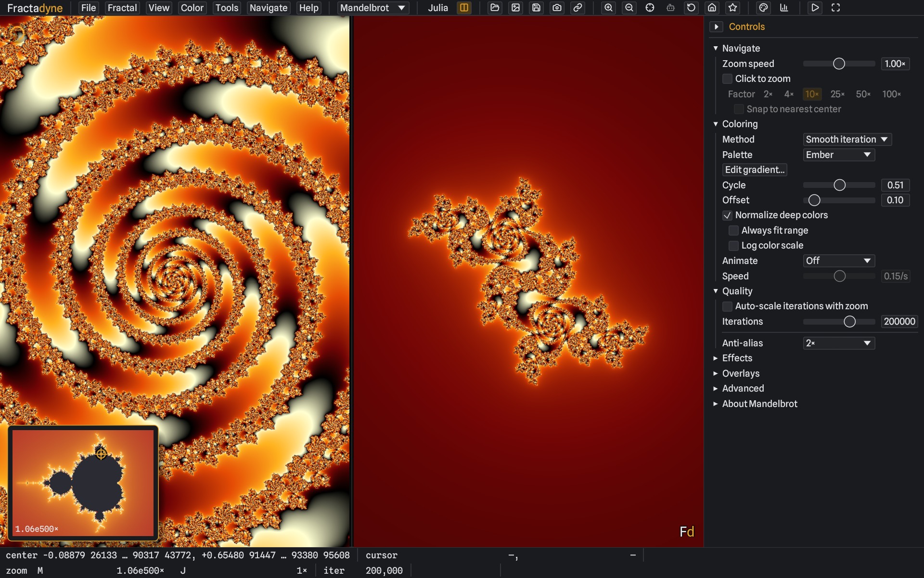Click the Cycle slider
This screenshot has height=578, width=924.
point(839,185)
